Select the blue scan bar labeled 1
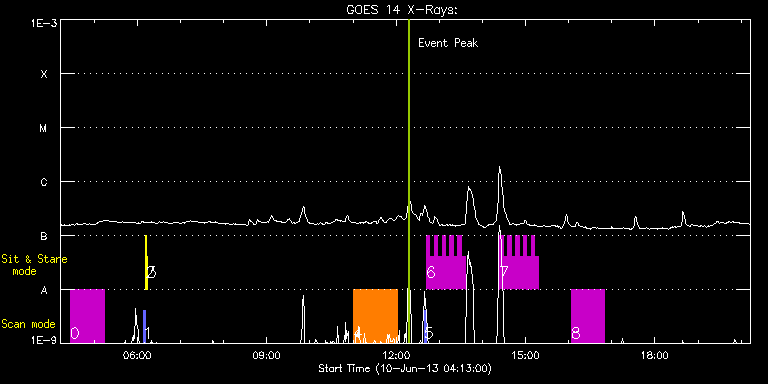Screen dimensions: 768x384 pyautogui.click(x=144, y=326)
